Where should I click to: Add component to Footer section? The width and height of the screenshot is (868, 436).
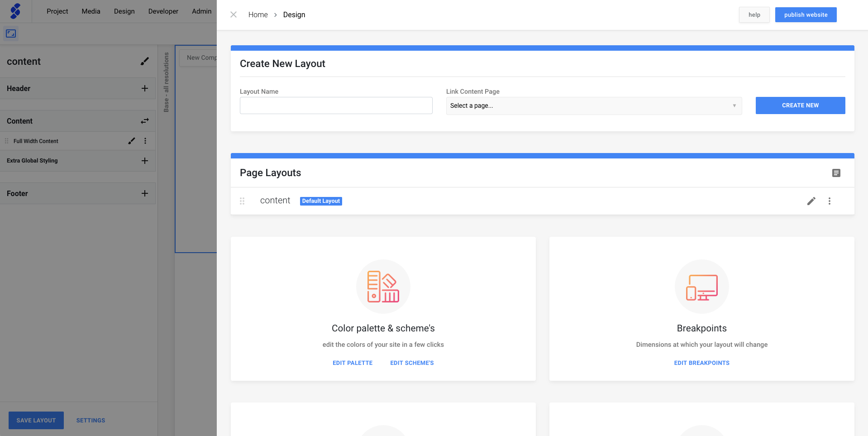tap(145, 193)
